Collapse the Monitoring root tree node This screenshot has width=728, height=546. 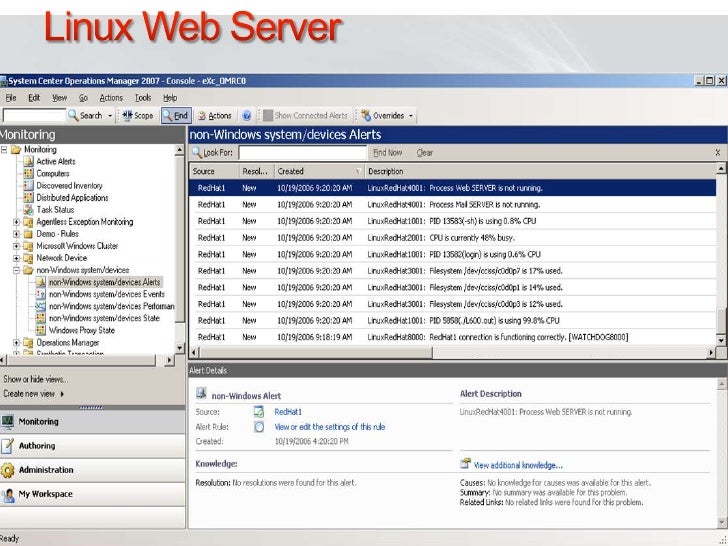click(4, 150)
